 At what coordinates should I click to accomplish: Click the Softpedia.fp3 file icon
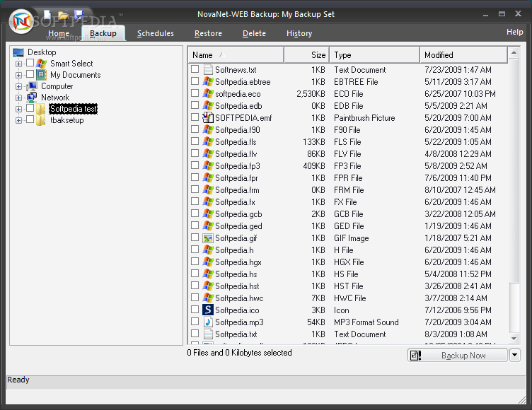[x=208, y=166]
